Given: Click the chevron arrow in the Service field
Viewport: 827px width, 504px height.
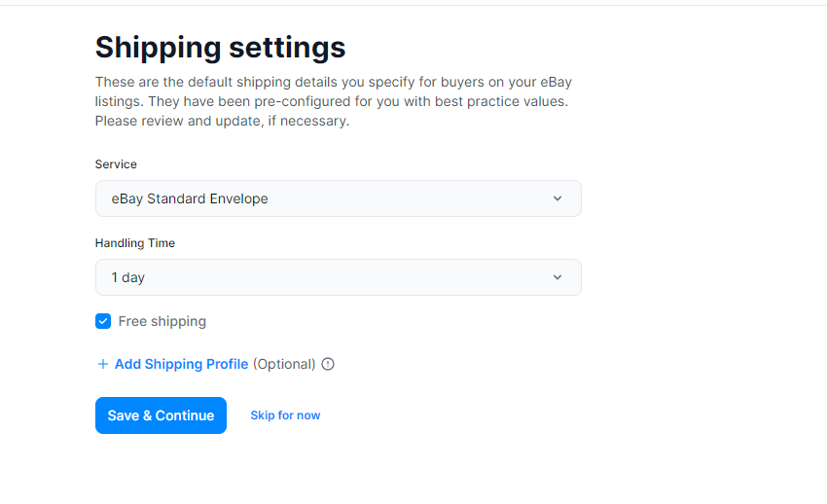Looking at the screenshot, I should click(557, 198).
